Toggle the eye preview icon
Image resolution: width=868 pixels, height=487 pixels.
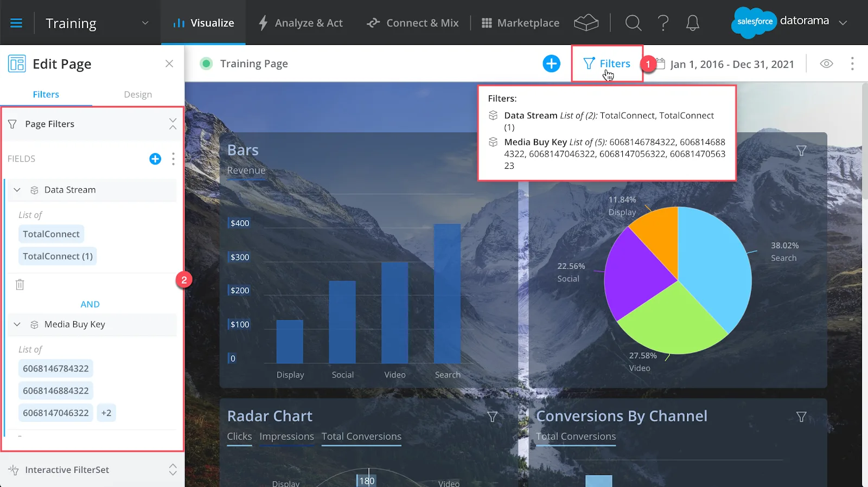826,63
